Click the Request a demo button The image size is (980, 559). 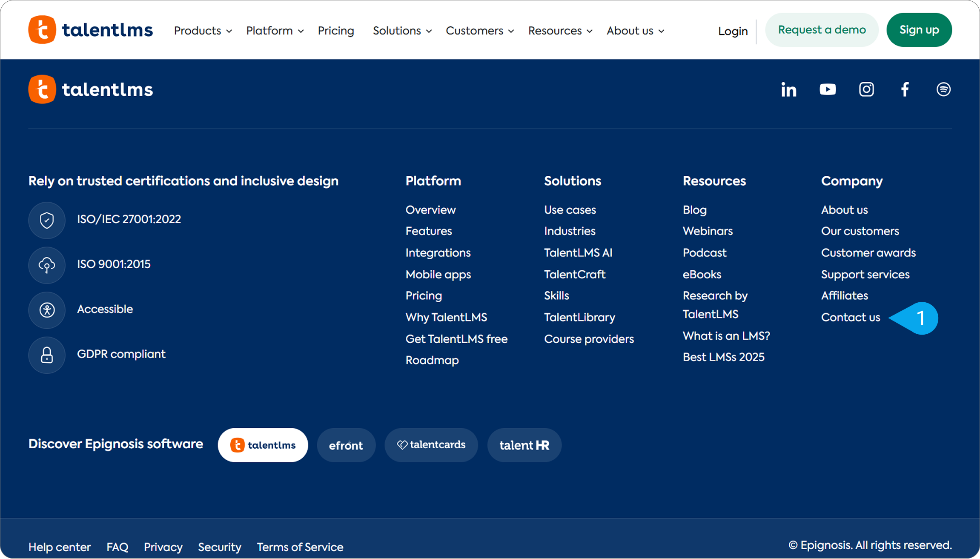(822, 30)
